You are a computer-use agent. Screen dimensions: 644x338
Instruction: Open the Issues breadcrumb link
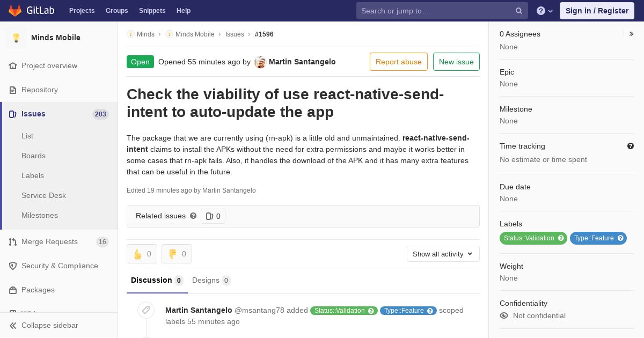pyautogui.click(x=235, y=34)
